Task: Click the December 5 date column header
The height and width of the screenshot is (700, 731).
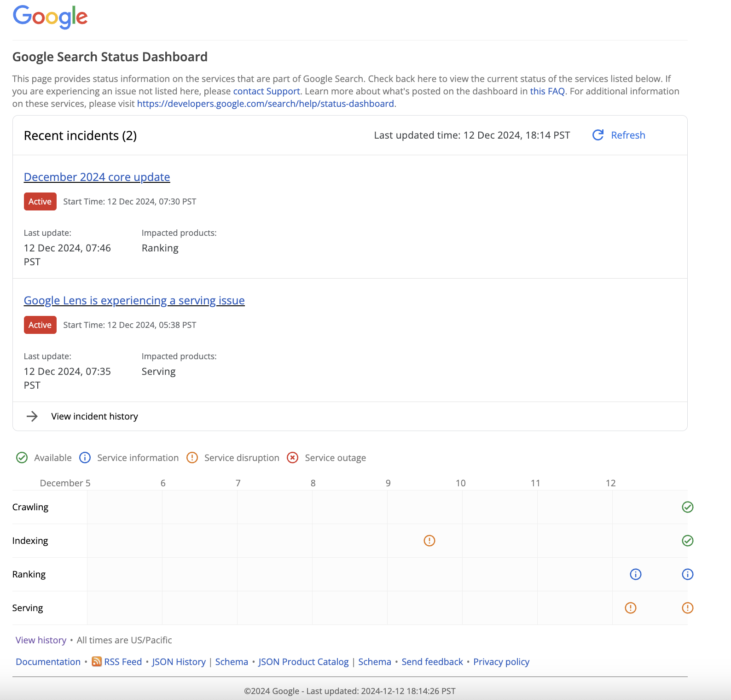Action: [65, 483]
